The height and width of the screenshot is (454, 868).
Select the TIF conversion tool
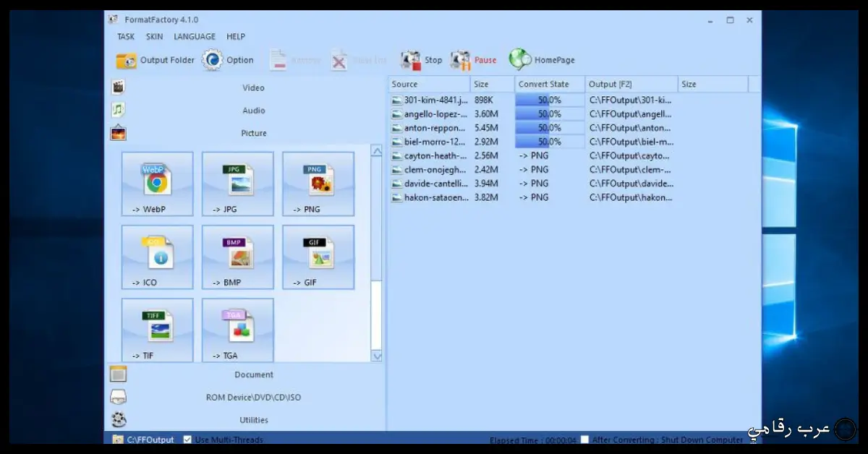click(x=157, y=330)
